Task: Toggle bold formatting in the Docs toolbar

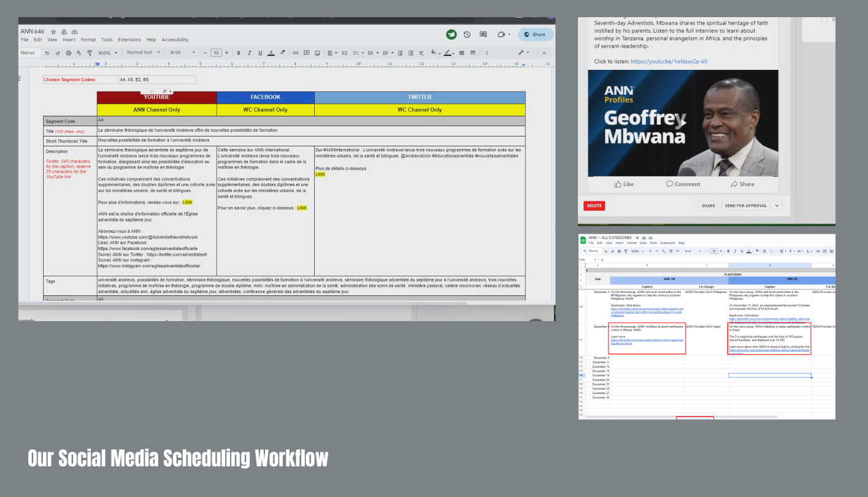Action: click(x=239, y=53)
